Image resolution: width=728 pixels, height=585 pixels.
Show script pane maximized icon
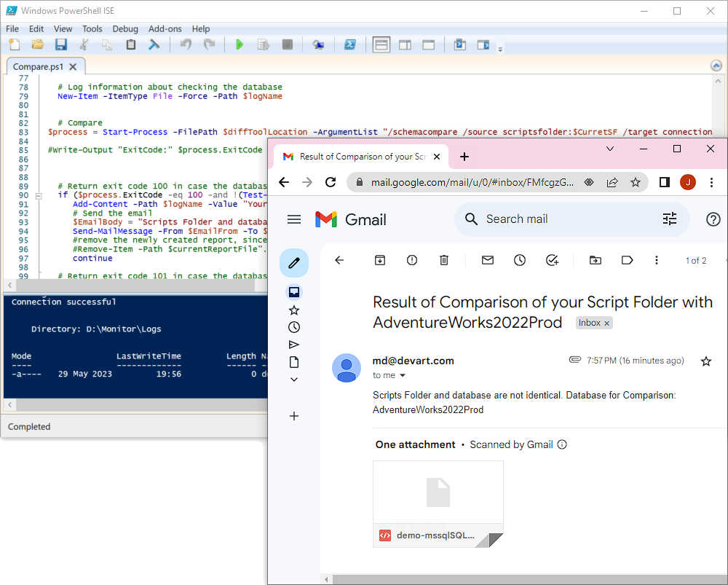429,45
